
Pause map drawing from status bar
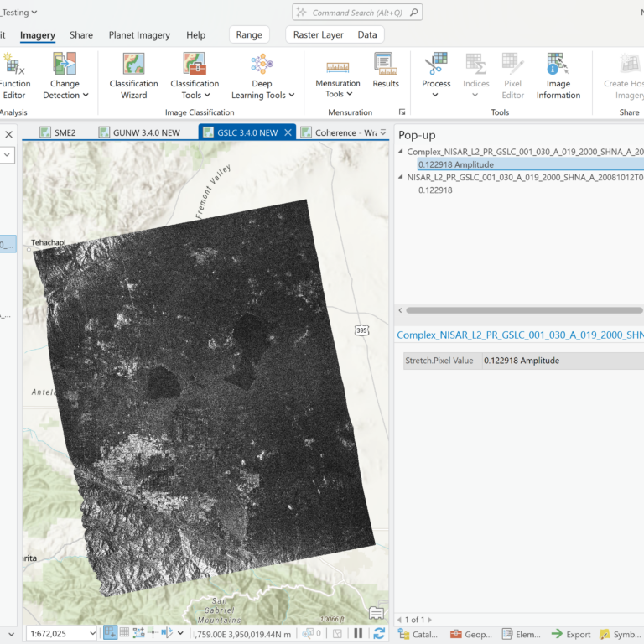point(358,634)
